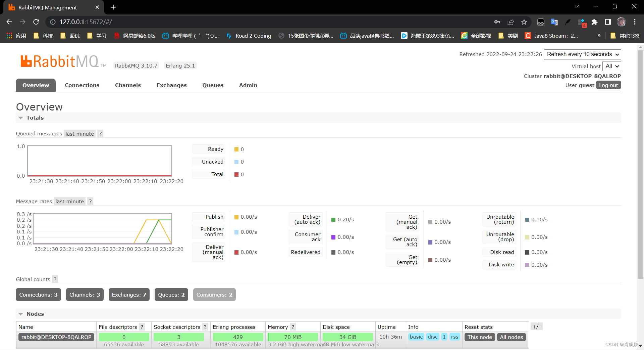Toggle node columns with +/- button
This screenshot has height=350, width=644.
(x=536, y=326)
